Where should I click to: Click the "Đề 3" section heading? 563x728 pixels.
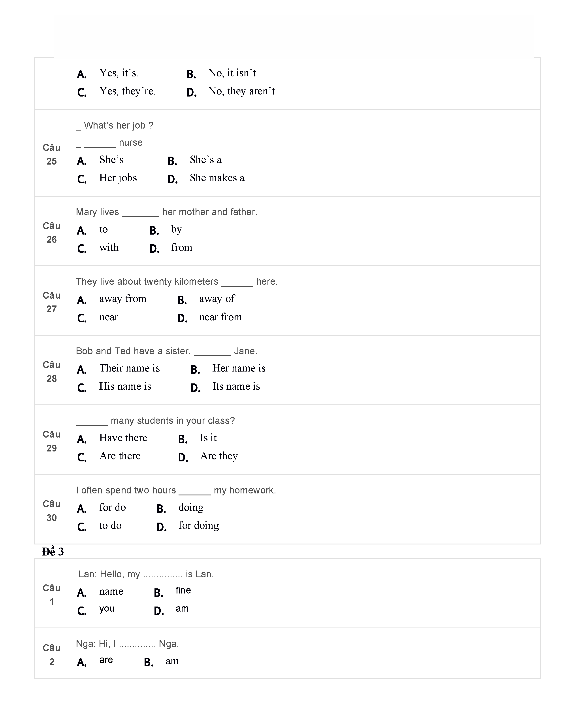click(x=53, y=552)
